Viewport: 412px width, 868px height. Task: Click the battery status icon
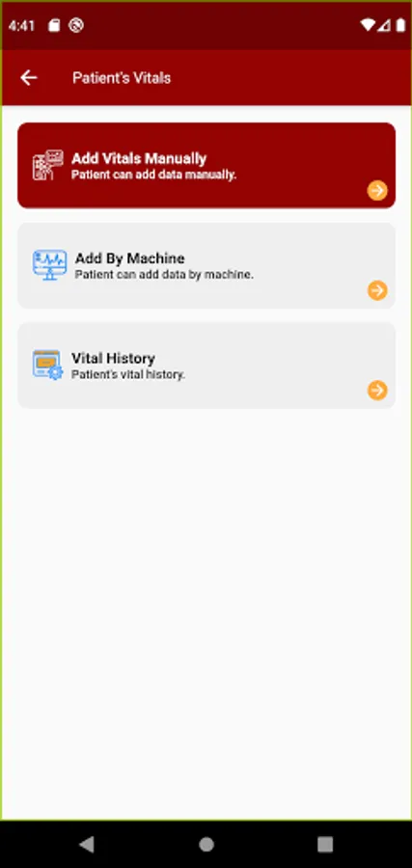[x=400, y=25]
